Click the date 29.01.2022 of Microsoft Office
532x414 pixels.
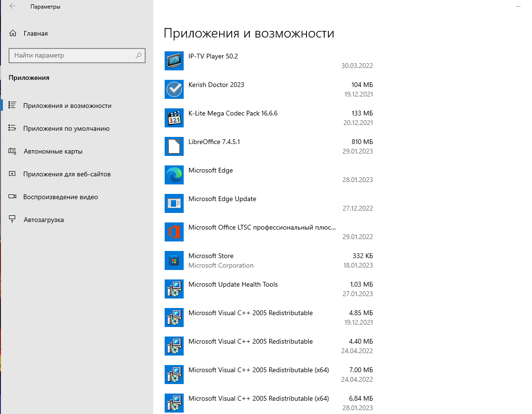tap(358, 237)
